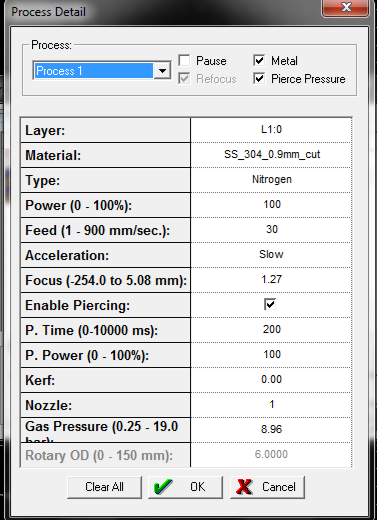Dismiss dialog with the Cancel button
The width and height of the screenshot is (377, 520).
click(x=267, y=487)
